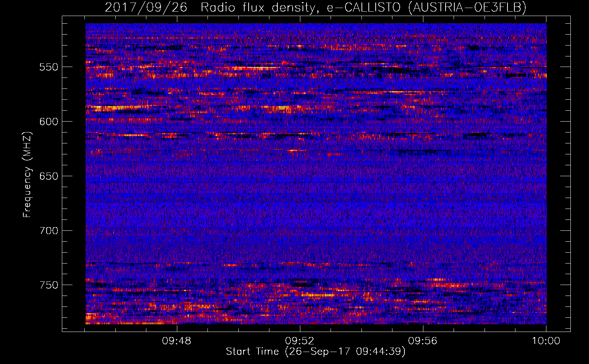Click the 09:48 time tick label

(177, 341)
